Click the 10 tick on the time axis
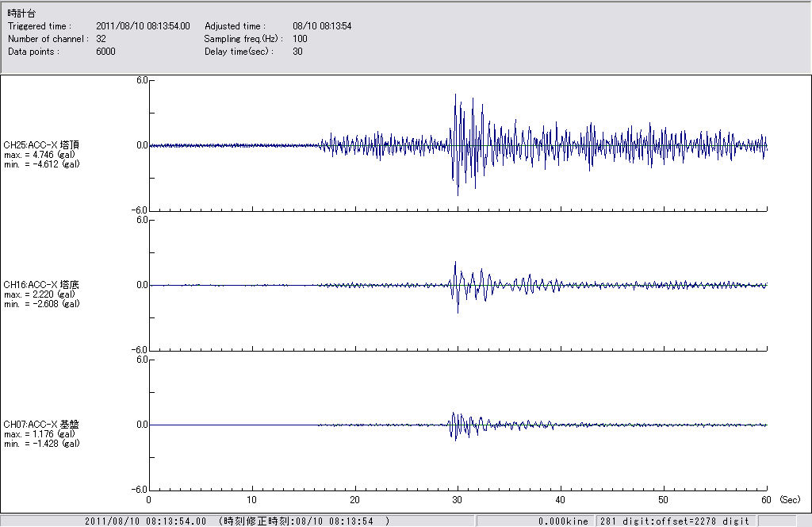 click(x=252, y=500)
